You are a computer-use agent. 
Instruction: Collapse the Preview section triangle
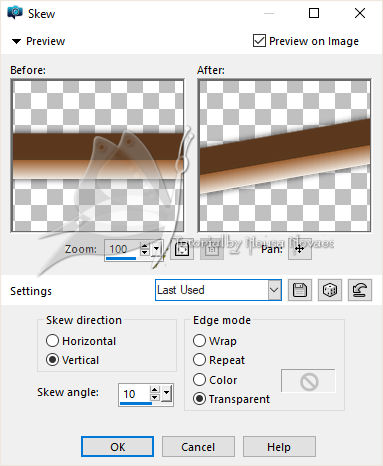click(16, 41)
